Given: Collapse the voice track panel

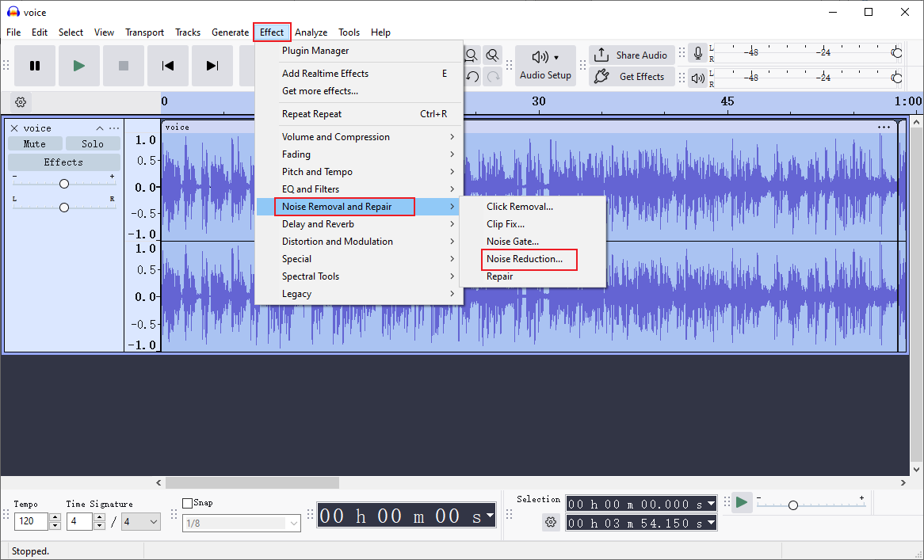Looking at the screenshot, I should 100,128.
